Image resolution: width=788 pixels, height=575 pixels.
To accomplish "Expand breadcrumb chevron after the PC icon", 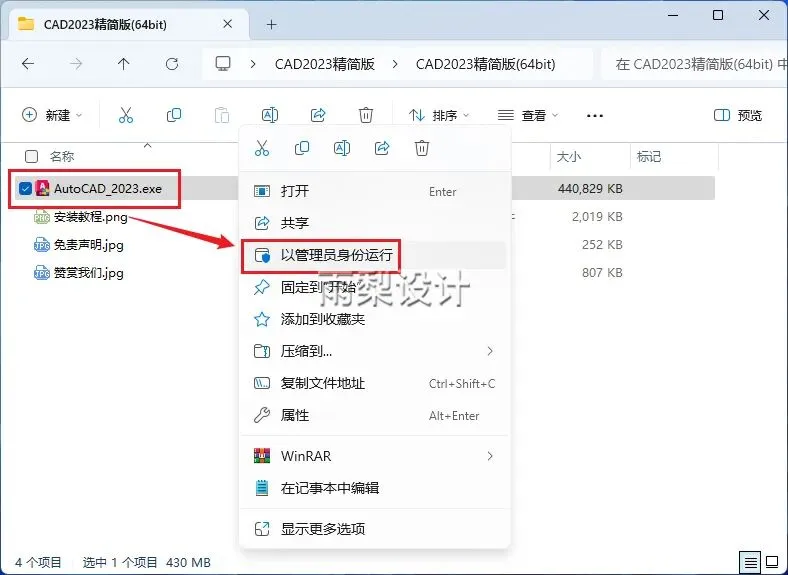I will coord(253,64).
